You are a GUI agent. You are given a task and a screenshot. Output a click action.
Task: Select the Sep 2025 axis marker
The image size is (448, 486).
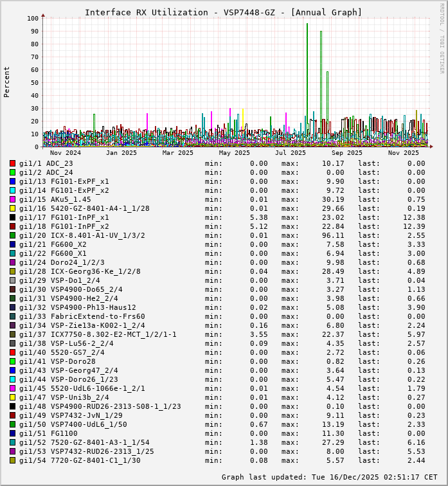click(x=347, y=153)
